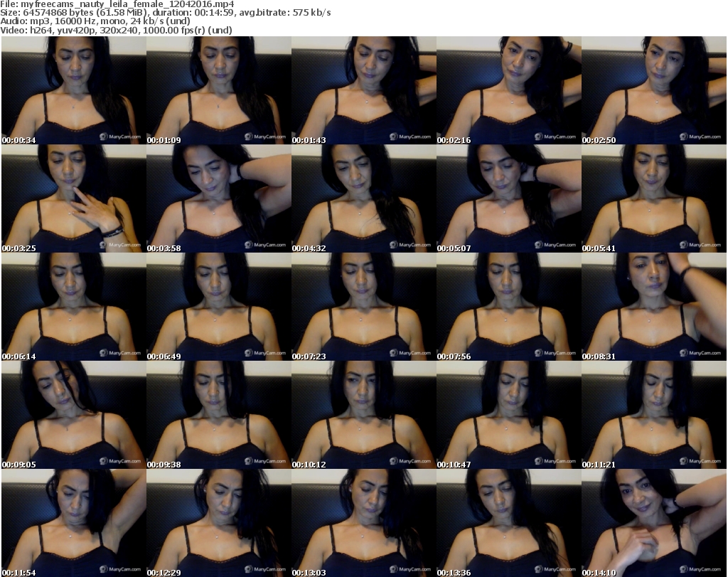Pick the frame stamped 00:06:14
This screenshot has width=728, height=577.
pos(74,307)
